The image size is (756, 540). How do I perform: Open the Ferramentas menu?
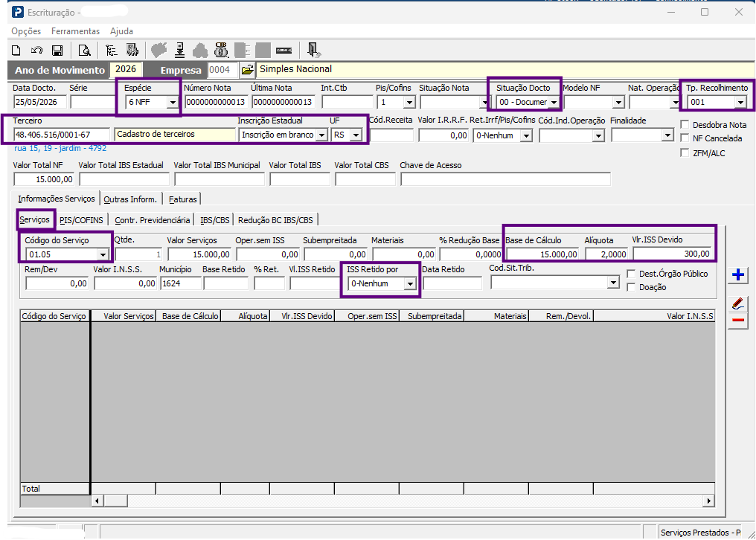[x=75, y=30]
